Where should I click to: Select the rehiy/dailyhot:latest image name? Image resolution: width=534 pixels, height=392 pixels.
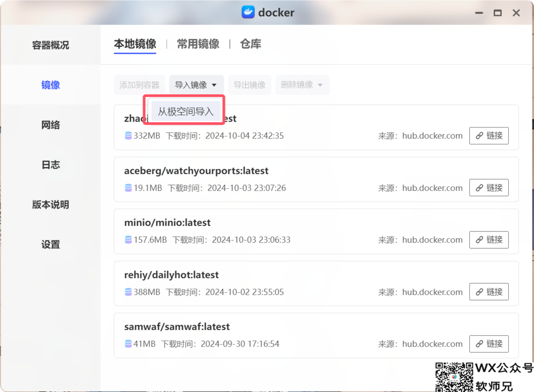pos(171,275)
